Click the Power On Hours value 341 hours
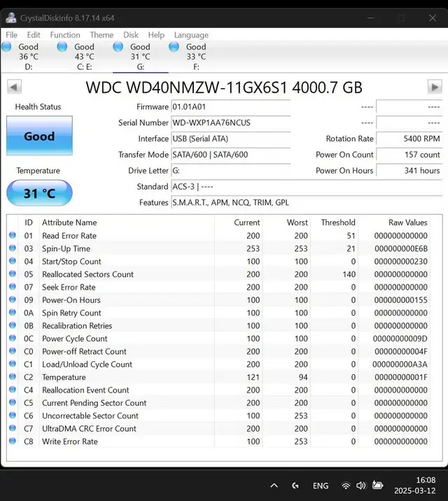 coord(409,171)
